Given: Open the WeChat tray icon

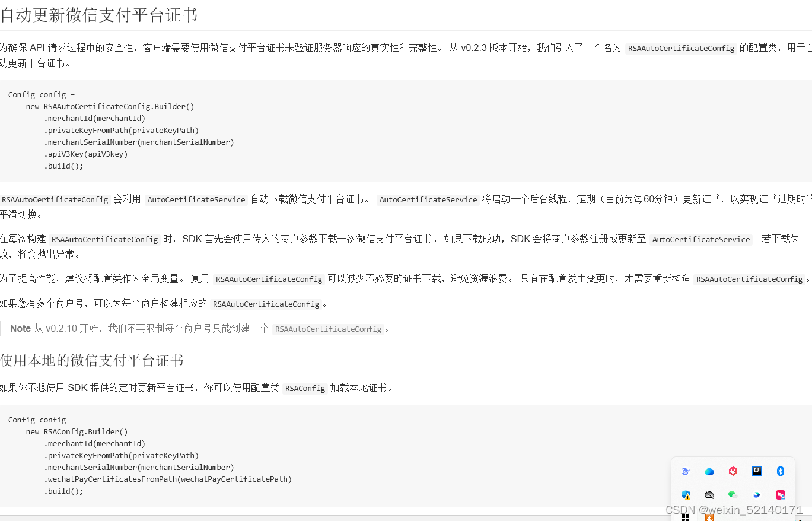Looking at the screenshot, I should pyautogui.click(x=733, y=495).
